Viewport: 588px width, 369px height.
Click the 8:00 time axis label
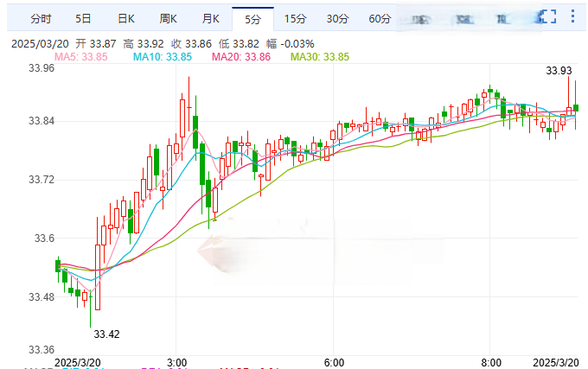click(x=491, y=363)
